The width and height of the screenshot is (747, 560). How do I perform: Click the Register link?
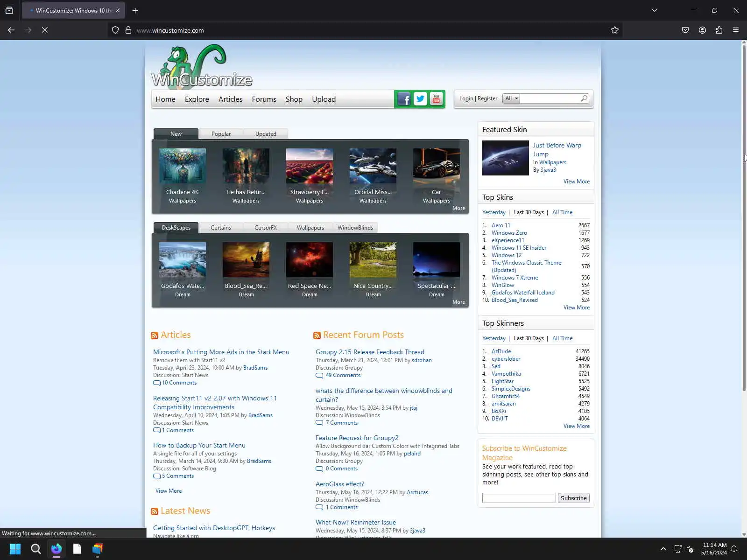(x=487, y=98)
